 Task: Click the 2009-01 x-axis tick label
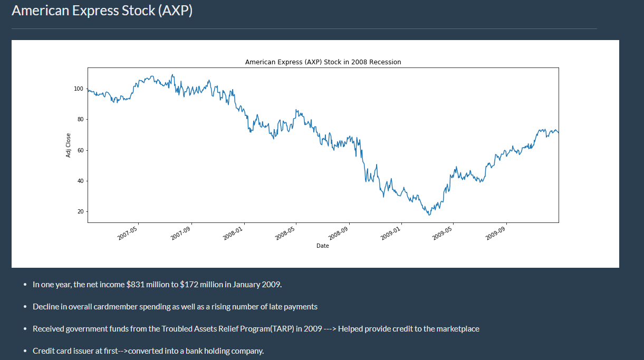click(390, 232)
